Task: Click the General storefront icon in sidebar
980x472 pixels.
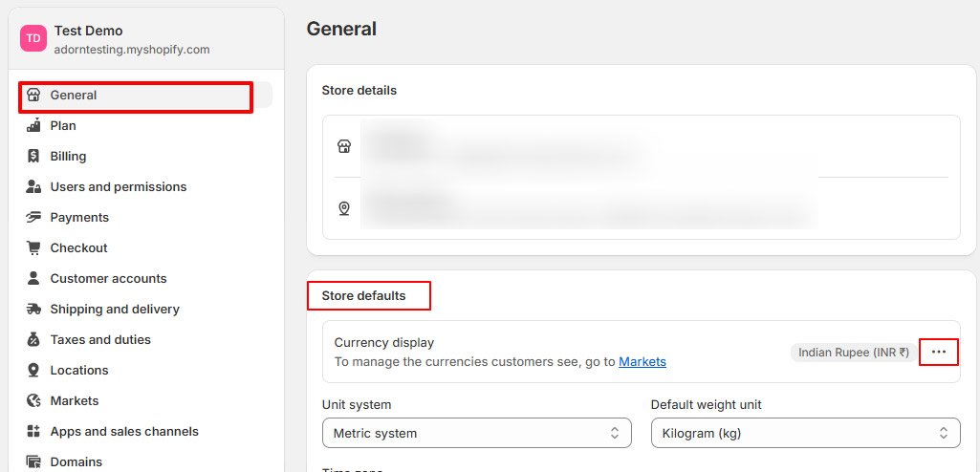Action: click(34, 96)
